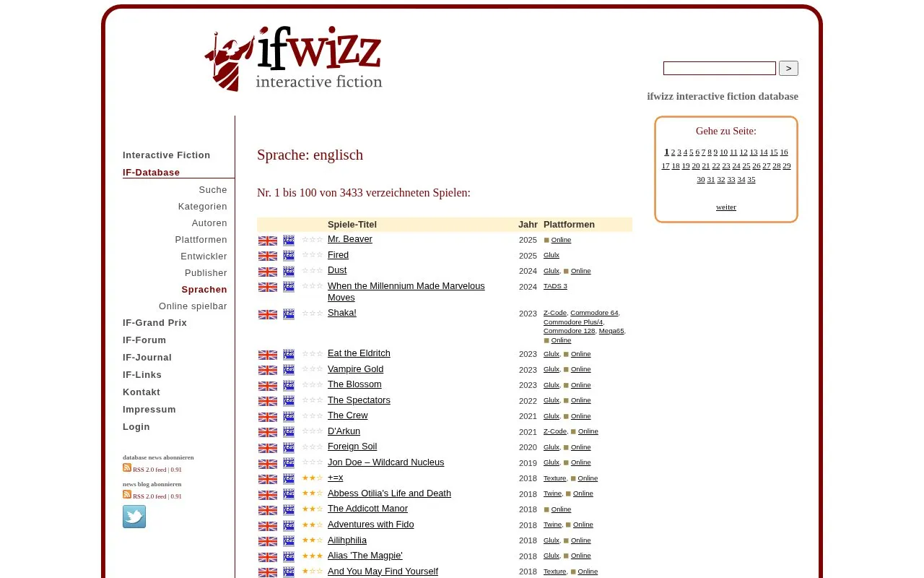The height and width of the screenshot is (578, 924).
Task: Open the IF-Grand Prix menu item
Action: pos(154,323)
